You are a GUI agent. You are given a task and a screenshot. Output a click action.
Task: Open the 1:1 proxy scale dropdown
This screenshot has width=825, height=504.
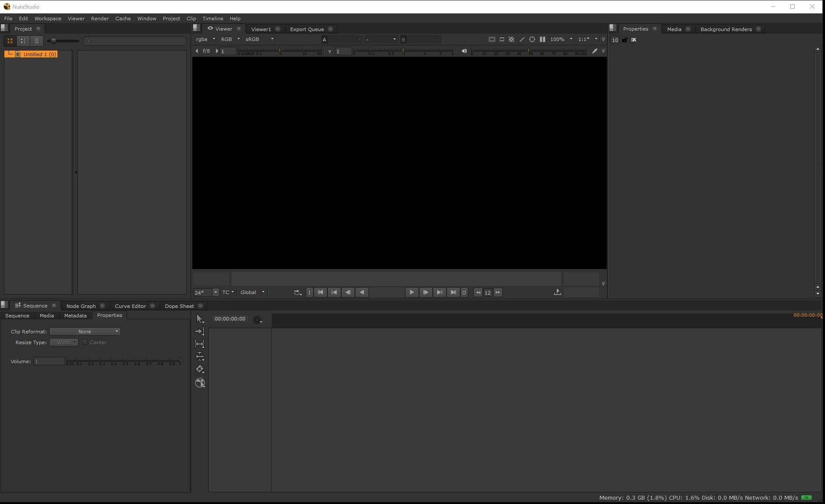coord(588,39)
